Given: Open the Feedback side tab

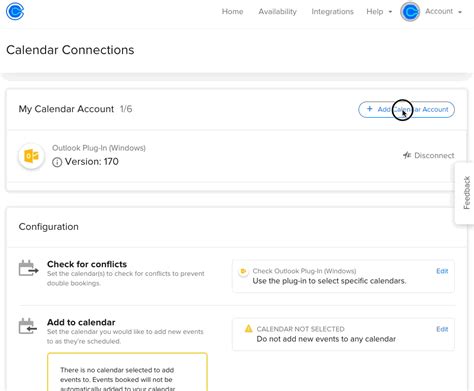Looking at the screenshot, I should pyautogui.click(x=466, y=193).
